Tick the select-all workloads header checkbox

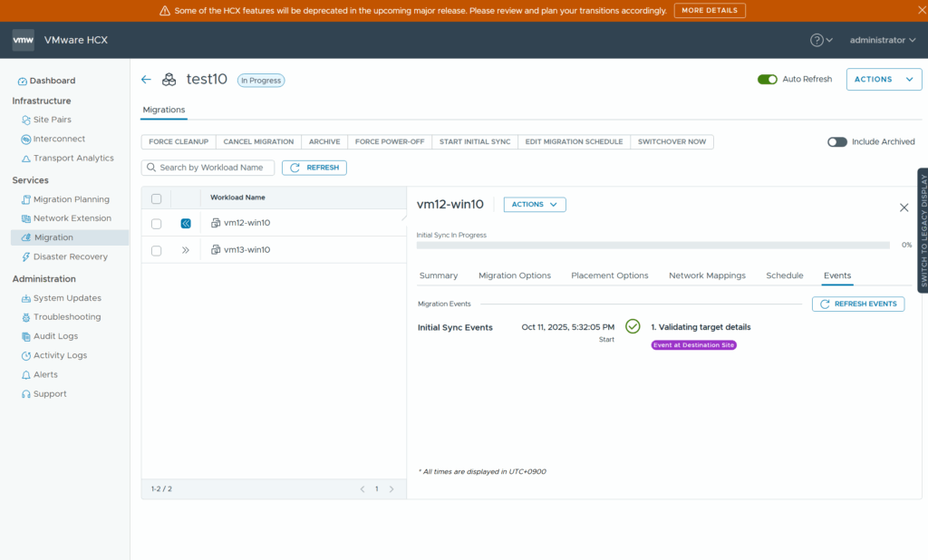coord(156,198)
